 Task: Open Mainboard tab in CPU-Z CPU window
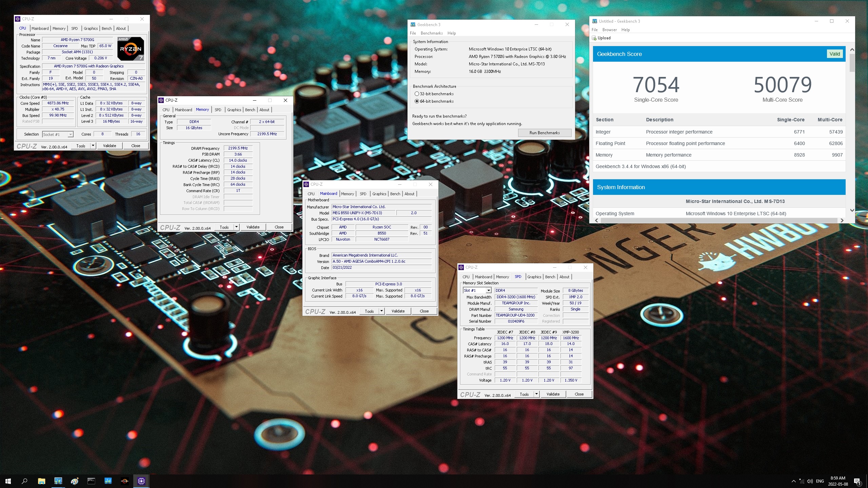click(x=40, y=28)
